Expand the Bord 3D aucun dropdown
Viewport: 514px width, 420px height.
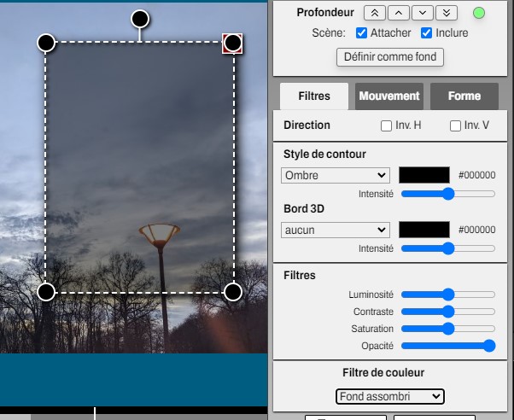pos(335,230)
